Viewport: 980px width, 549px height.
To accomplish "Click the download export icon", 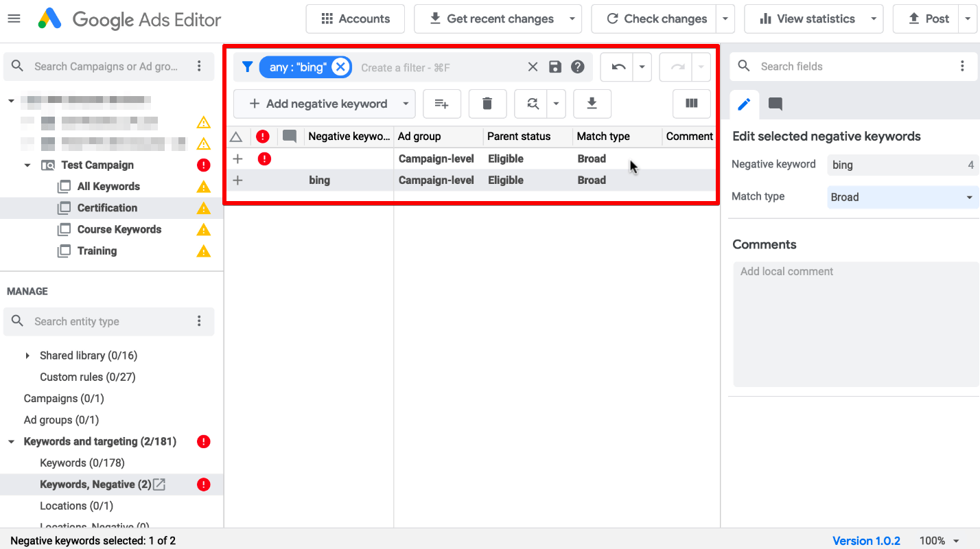I will [592, 104].
